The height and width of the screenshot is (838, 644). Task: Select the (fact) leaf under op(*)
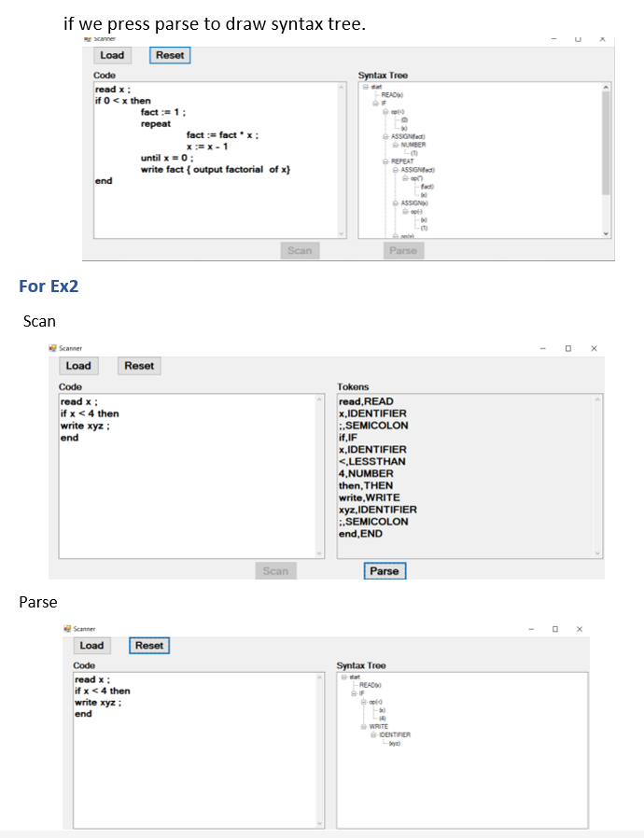coord(427,187)
